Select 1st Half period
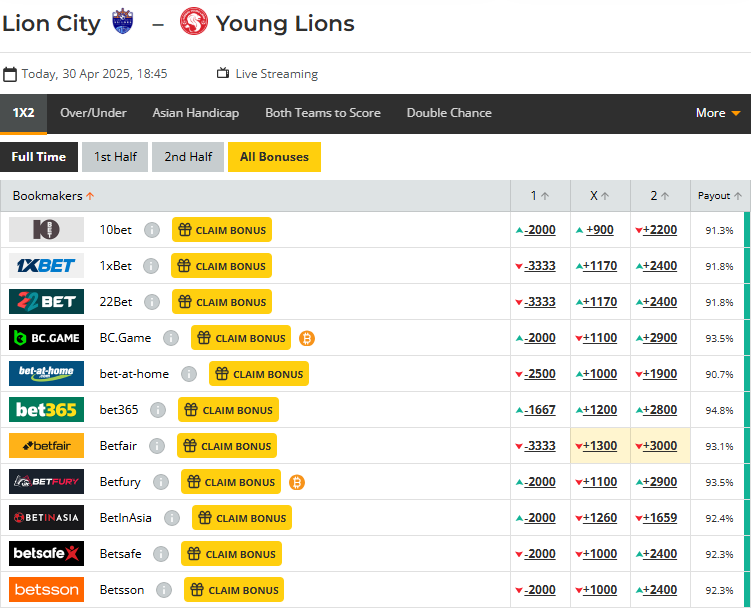751x608 pixels. point(115,157)
